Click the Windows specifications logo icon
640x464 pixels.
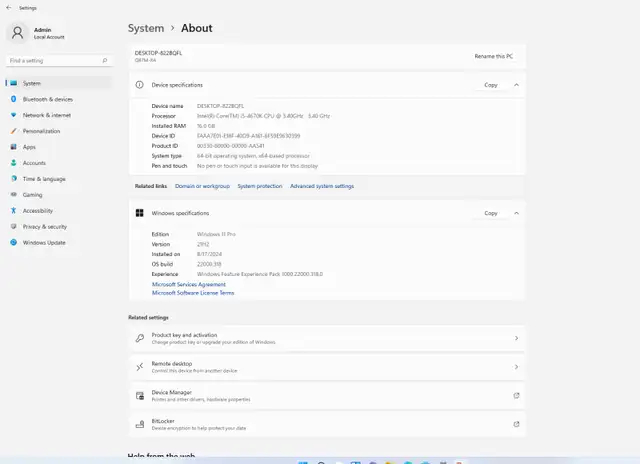point(140,213)
